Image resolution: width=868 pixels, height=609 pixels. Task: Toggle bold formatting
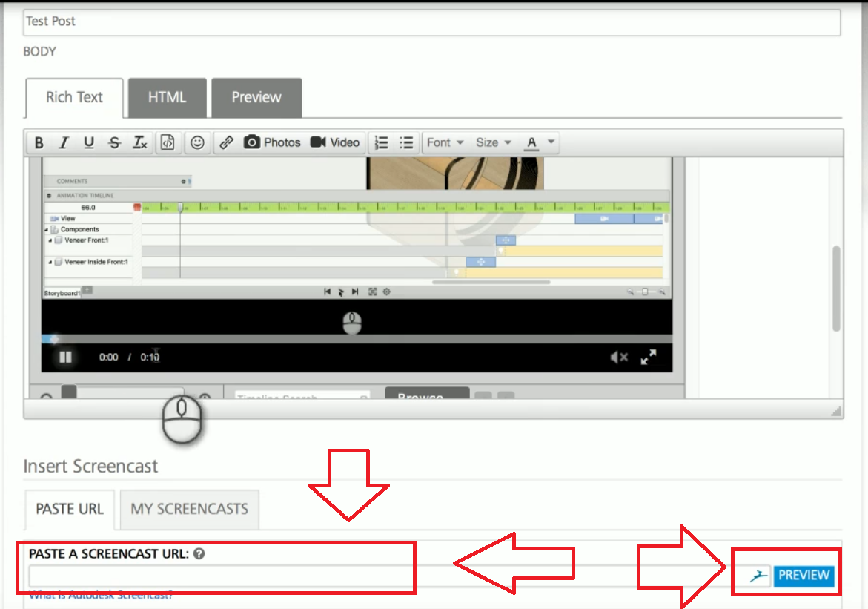click(x=39, y=143)
